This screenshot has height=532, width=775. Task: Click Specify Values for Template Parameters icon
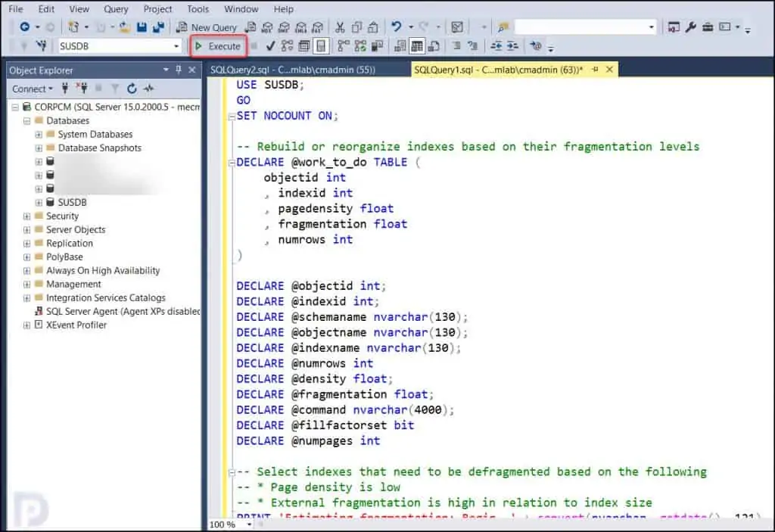coord(535,46)
